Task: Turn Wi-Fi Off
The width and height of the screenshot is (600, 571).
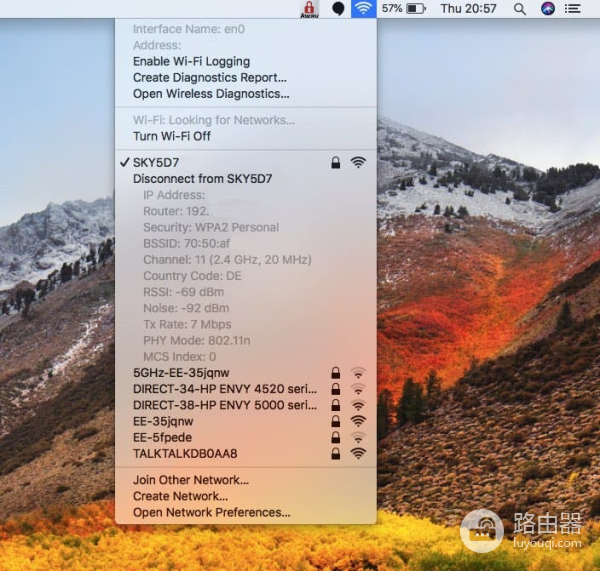Action: (172, 136)
